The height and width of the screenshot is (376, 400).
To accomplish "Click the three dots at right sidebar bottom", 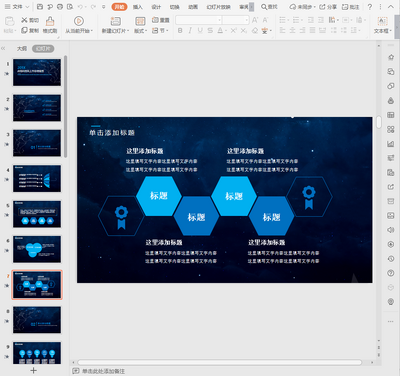I will tap(391, 321).
